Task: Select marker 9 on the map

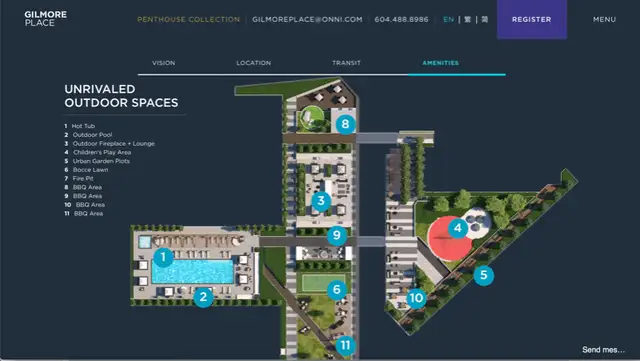Action: click(337, 235)
